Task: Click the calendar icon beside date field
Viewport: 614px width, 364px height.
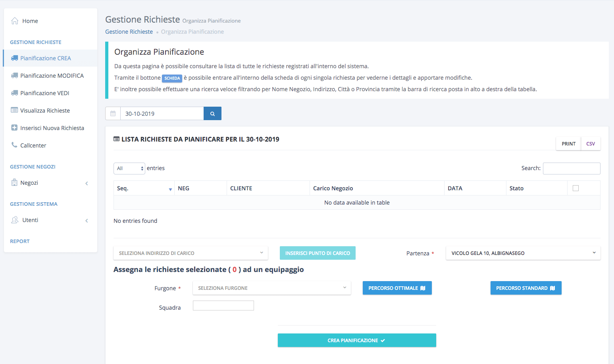Action: coord(113,114)
